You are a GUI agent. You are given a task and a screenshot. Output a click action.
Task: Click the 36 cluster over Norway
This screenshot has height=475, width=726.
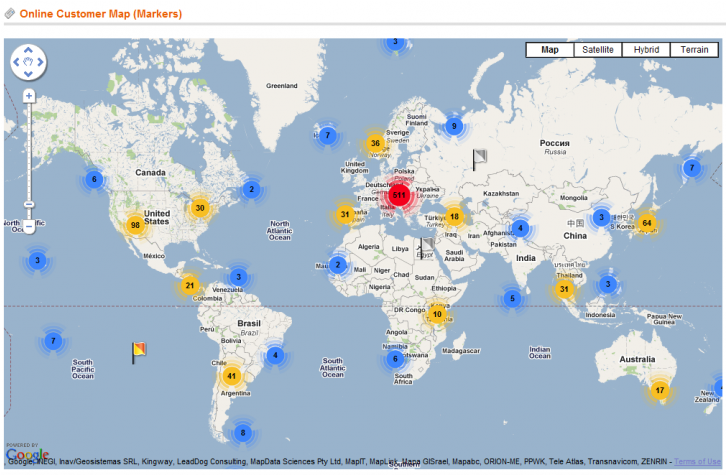pyautogui.click(x=376, y=143)
